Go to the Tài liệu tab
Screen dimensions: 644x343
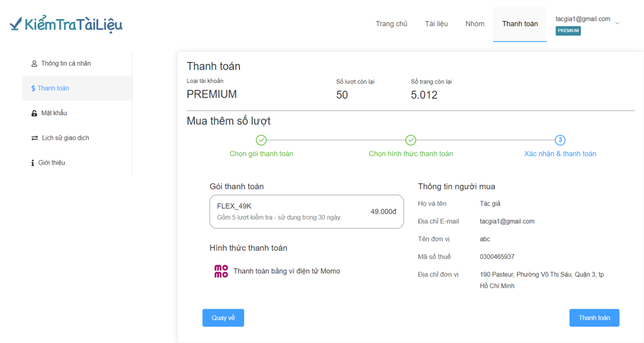click(436, 24)
